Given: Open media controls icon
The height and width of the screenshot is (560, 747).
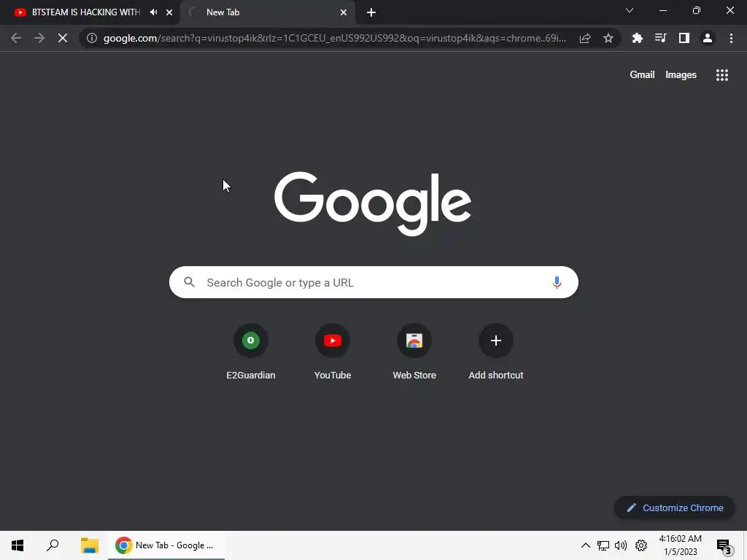Looking at the screenshot, I should 661,38.
